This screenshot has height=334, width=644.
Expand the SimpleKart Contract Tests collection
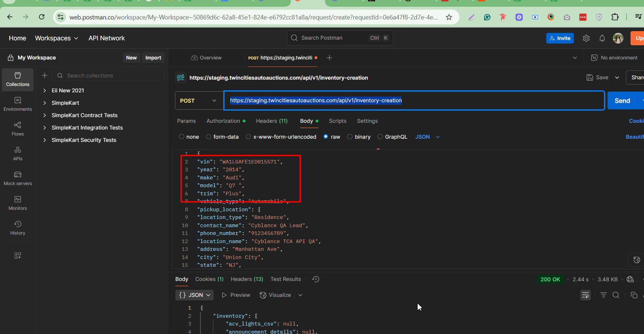[45, 115]
